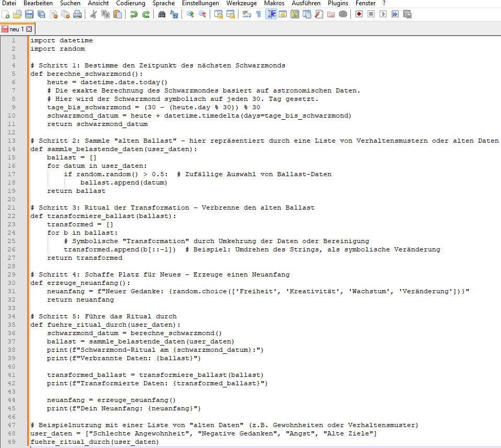Image resolution: width=501 pixels, height=448 pixels.
Task: Open Folder as Workspace icon
Action: pos(331,14)
